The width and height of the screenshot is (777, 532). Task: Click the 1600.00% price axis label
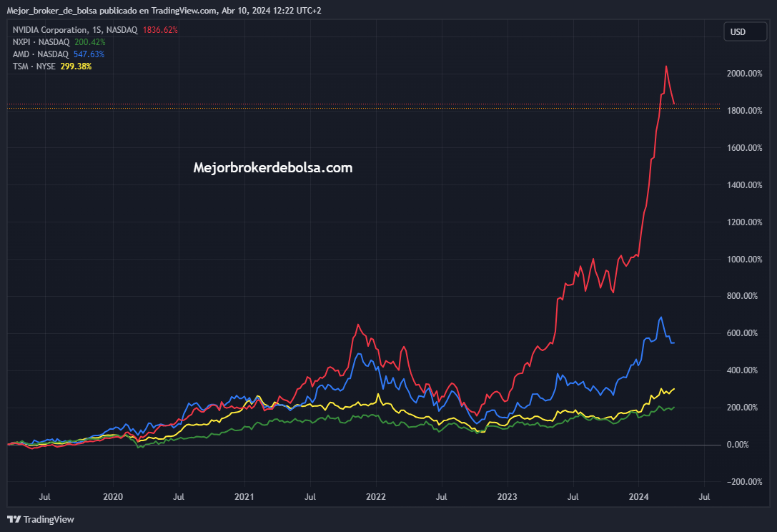[744, 148]
